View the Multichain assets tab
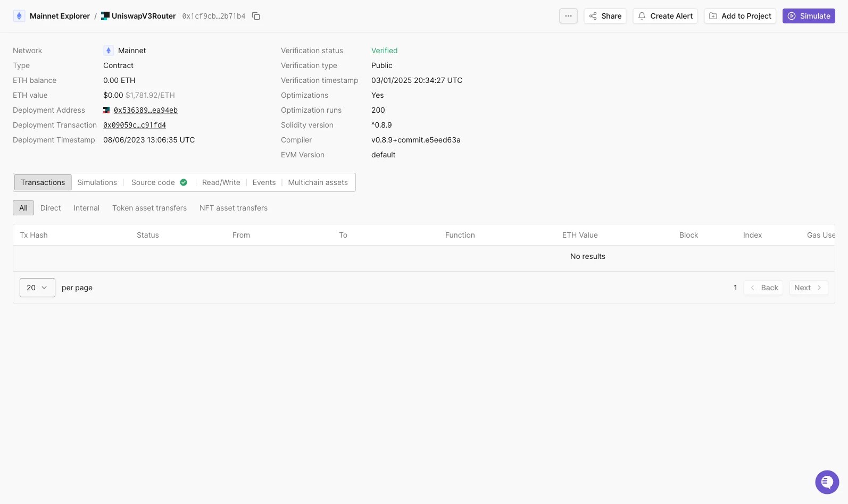This screenshot has height=504, width=848. (x=318, y=182)
